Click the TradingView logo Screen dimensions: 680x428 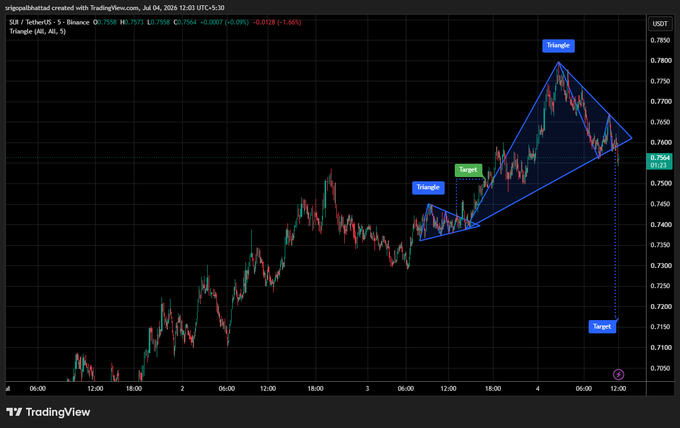pyautogui.click(x=48, y=412)
